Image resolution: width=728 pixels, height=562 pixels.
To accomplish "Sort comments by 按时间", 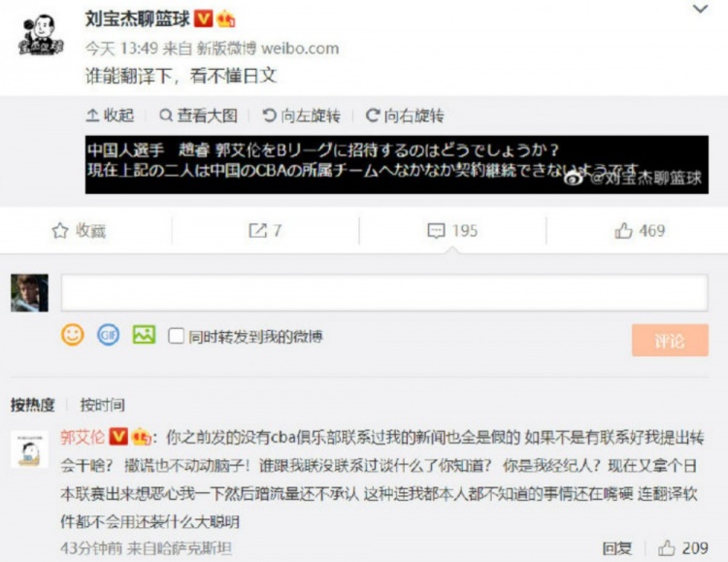I will [103, 405].
